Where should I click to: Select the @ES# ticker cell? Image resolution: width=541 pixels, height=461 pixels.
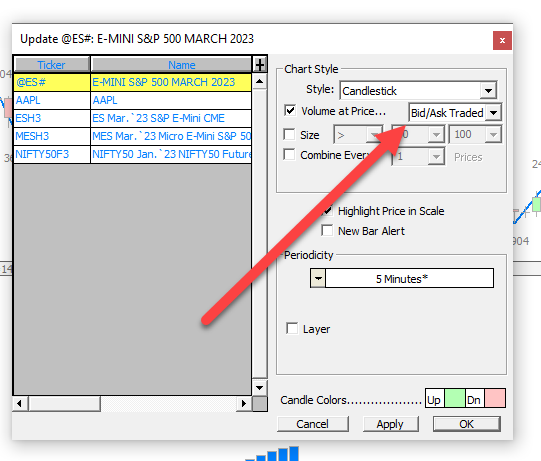pyautogui.click(x=52, y=82)
